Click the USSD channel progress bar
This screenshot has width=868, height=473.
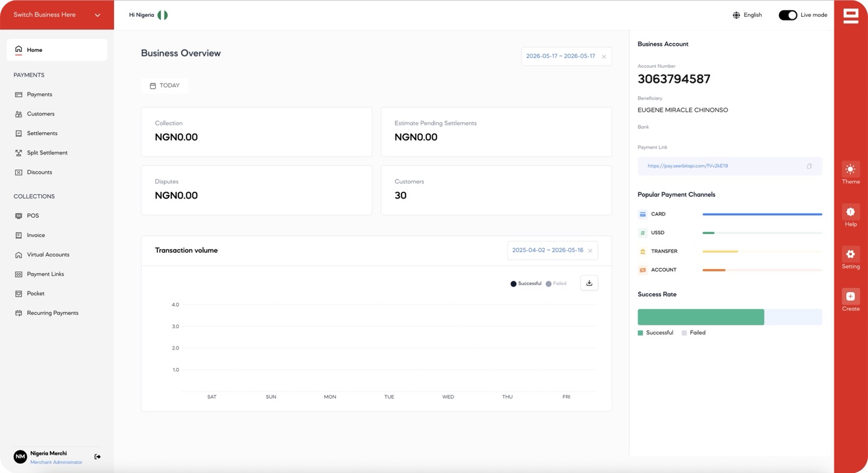[x=762, y=233]
